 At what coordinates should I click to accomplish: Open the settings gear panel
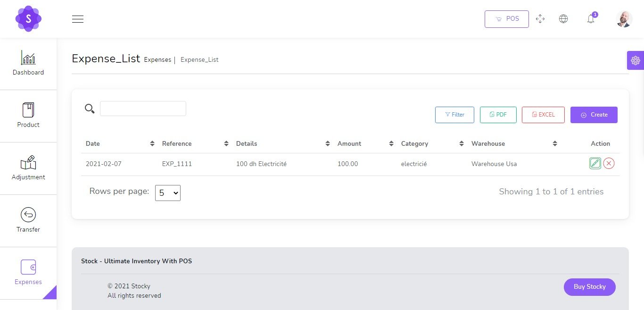click(x=635, y=60)
